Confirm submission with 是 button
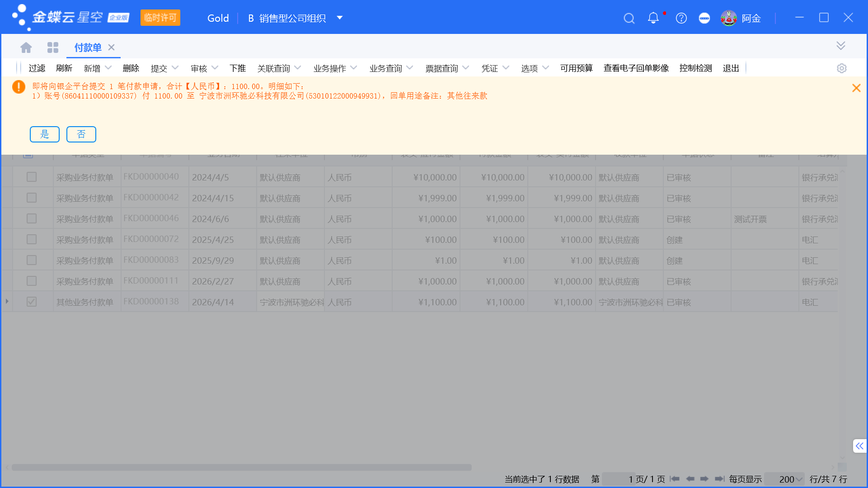Screen dimensions: 868x488 [45, 134]
